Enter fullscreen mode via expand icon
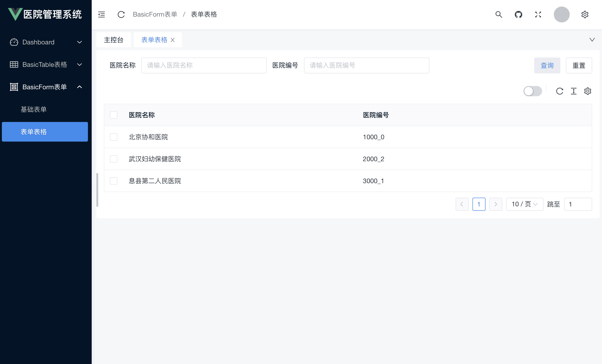The image size is (602, 364). pyautogui.click(x=538, y=14)
